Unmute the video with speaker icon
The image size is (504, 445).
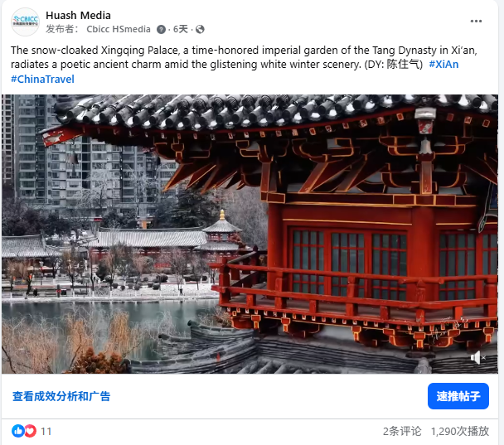pos(477,357)
